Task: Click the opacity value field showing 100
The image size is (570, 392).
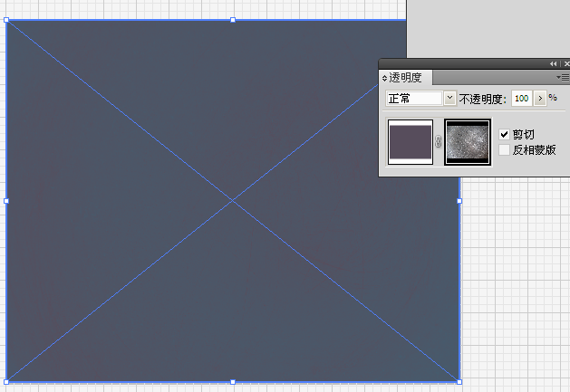Action: [x=522, y=98]
